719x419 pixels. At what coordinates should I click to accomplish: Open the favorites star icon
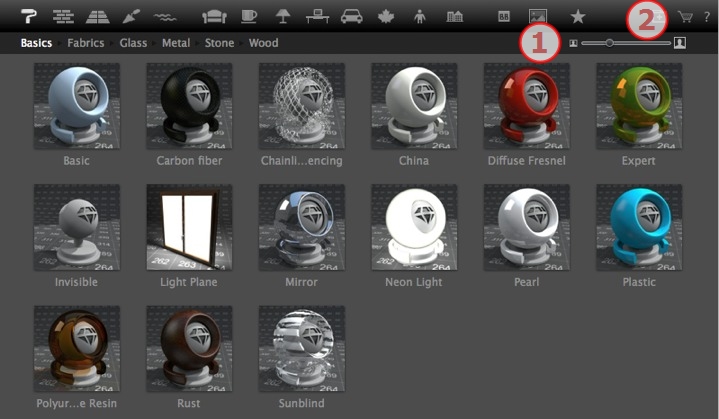pyautogui.click(x=577, y=16)
